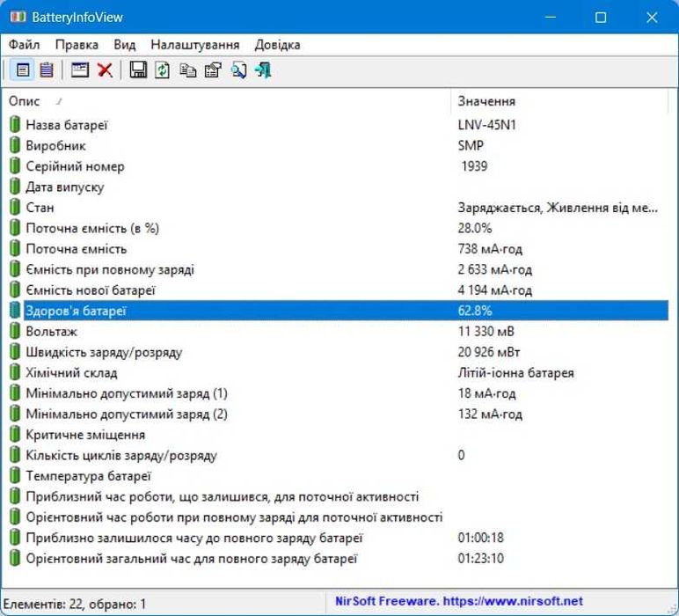Click battery icon beside Ємність нової батареї
The width and height of the screenshot is (679, 616).
coord(15,290)
